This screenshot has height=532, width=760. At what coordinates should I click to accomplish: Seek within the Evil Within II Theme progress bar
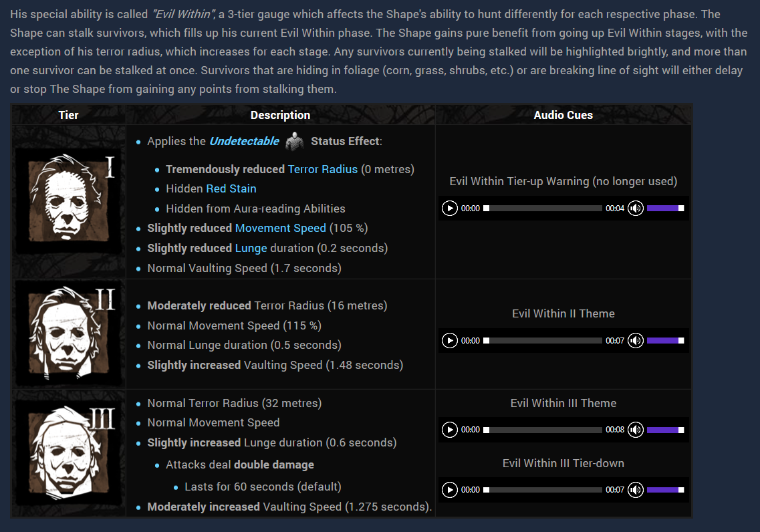coord(543,341)
